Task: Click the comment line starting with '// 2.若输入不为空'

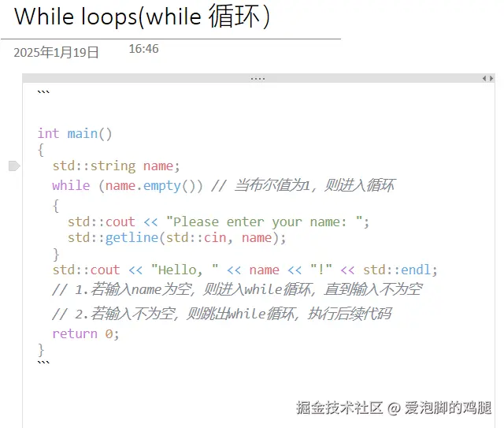Action: click(x=222, y=314)
